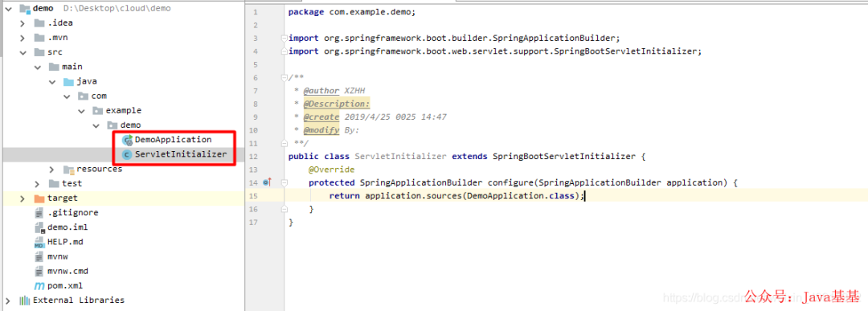Expand the target folder arrow

tap(23, 198)
